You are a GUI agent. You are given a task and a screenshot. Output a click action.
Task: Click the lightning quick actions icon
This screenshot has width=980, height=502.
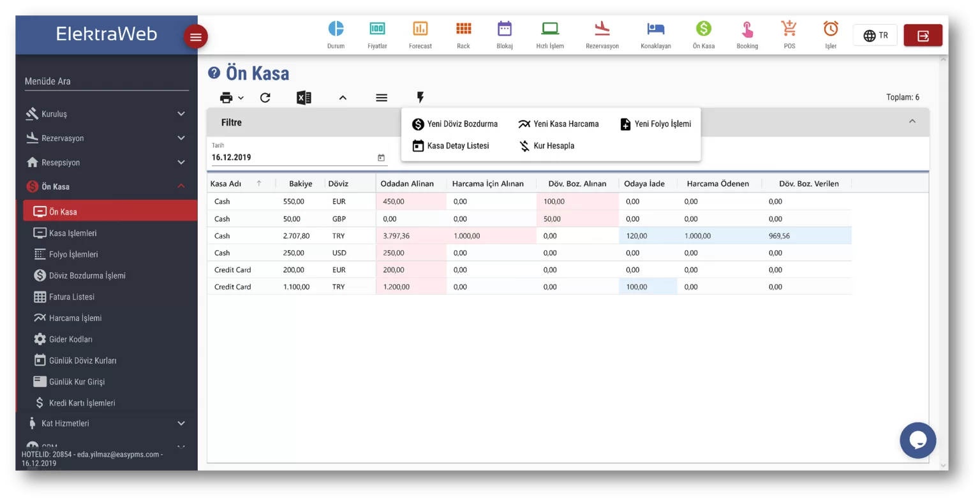pyautogui.click(x=420, y=98)
